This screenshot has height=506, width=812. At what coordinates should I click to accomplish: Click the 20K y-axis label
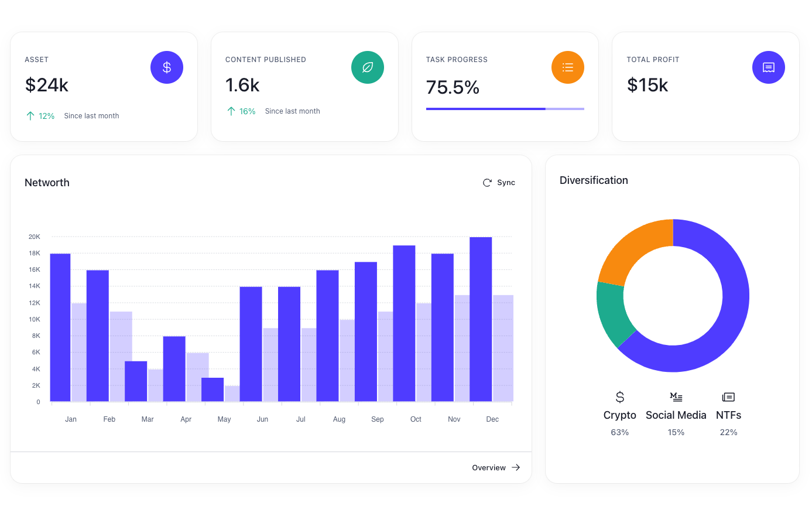34,237
